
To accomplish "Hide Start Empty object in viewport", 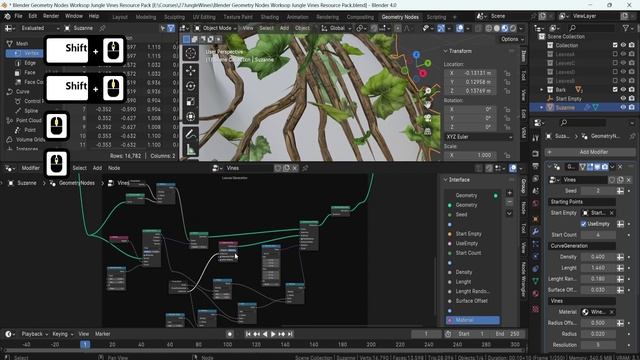I will [x=623, y=98].
